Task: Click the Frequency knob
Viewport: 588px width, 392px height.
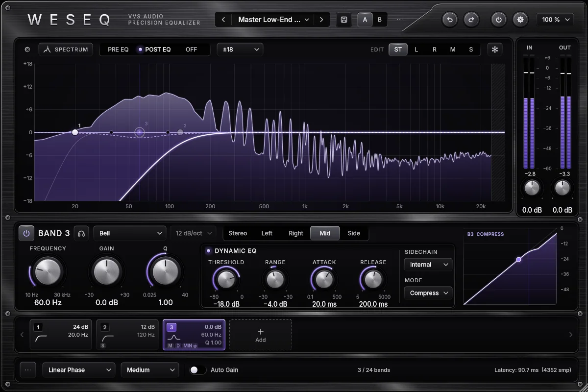Action: [48, 272]
